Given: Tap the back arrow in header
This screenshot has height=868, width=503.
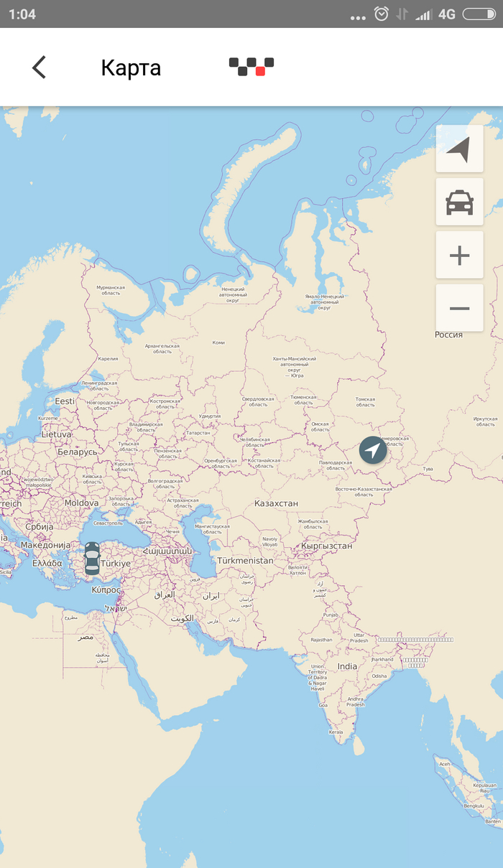Looking at the screenshot, I should 39,67.
